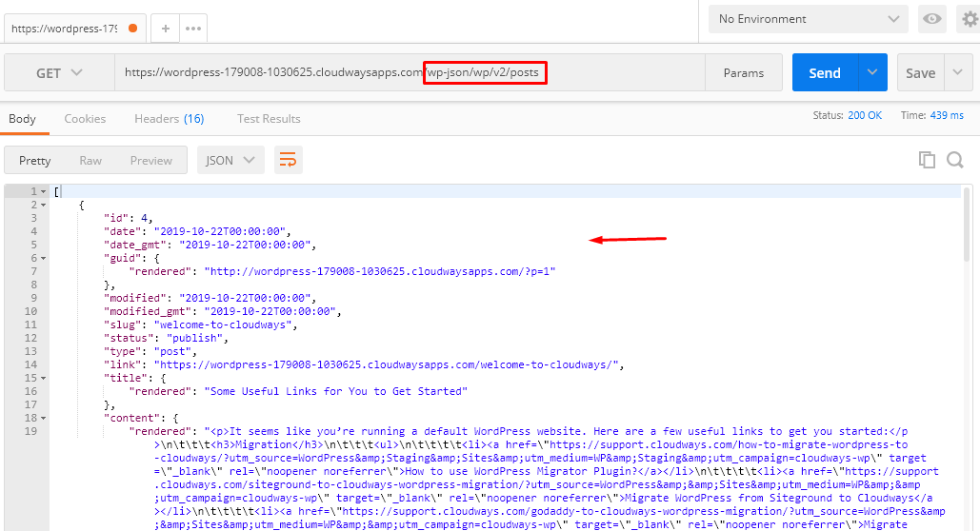Collapse the guid object at line 6
Image resolution: width=980 pixels, height=531 pixels.
pos(43,258)
